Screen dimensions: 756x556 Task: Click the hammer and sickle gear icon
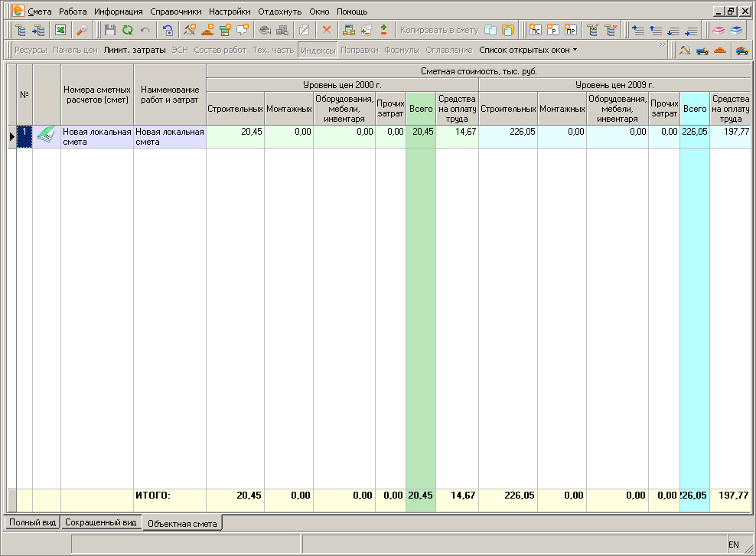click(x=190, y=30)
